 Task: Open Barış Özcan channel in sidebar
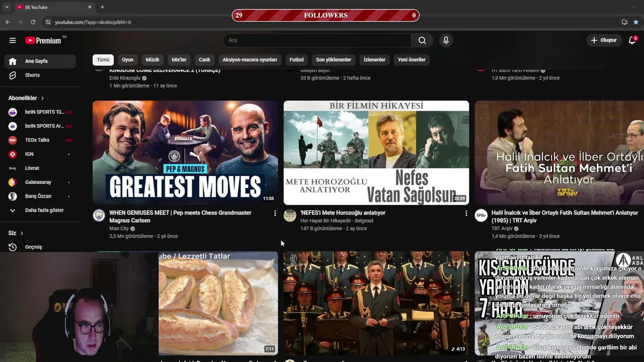click(x=40, y=196)
